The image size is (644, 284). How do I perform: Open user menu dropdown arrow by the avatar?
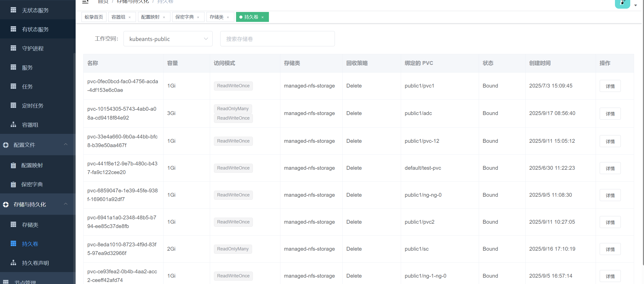(636, 5)
